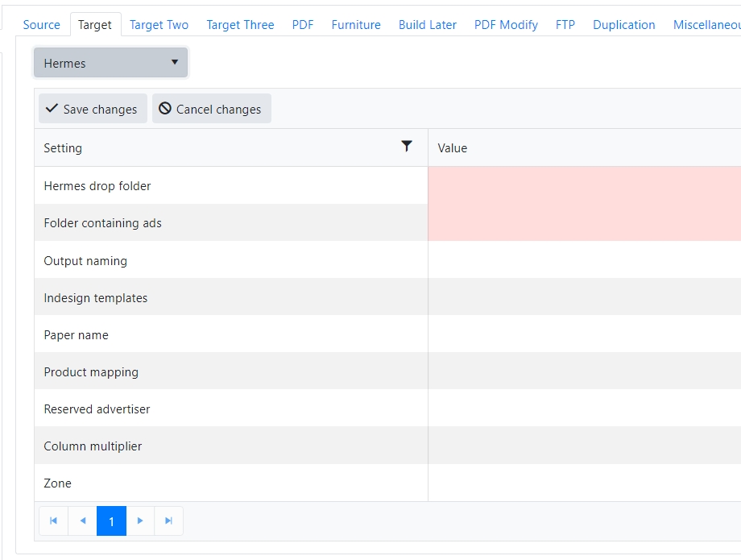The width and height of the screenshot is (741, 560).
Task: Open the Hermes dropdown selector
Action: [x=110, y=63]
